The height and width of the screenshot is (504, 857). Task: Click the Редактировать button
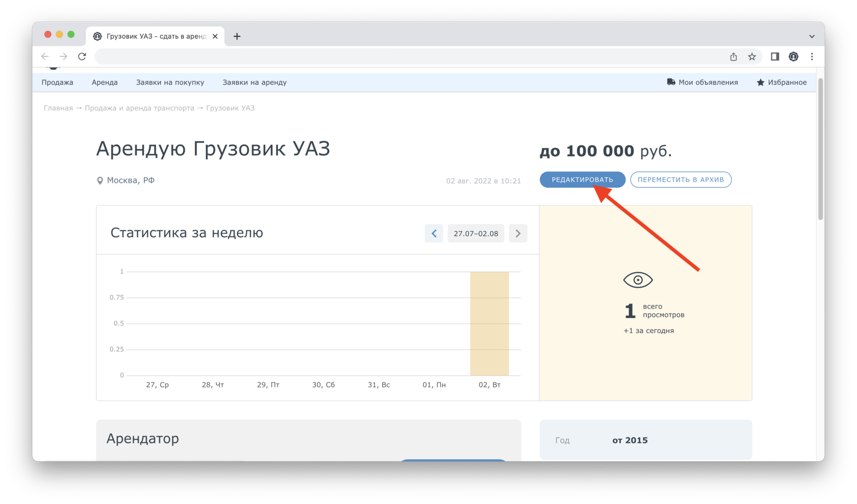pos(583,180)
